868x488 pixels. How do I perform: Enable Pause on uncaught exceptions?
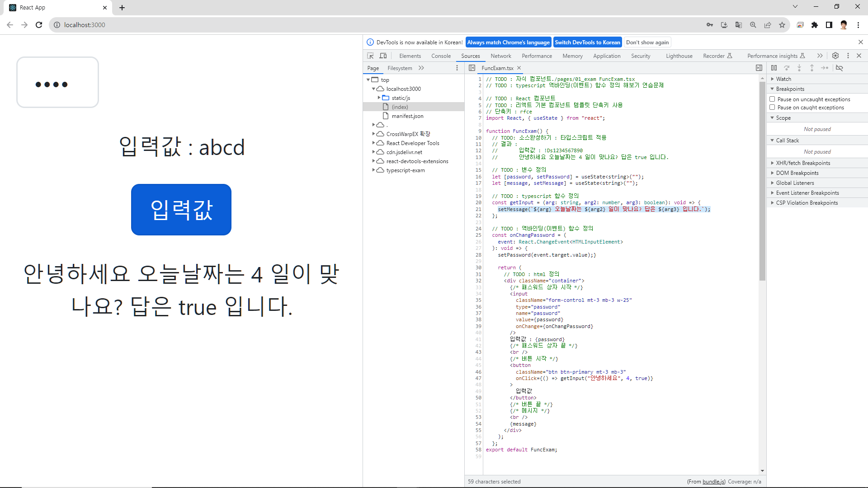pos(773,99)
